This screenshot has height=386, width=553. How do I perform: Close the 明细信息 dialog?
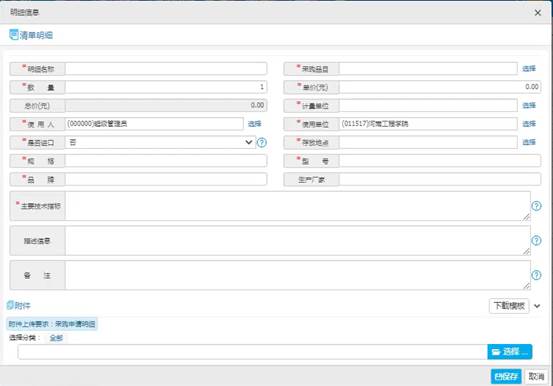click(x=538, y=13)
